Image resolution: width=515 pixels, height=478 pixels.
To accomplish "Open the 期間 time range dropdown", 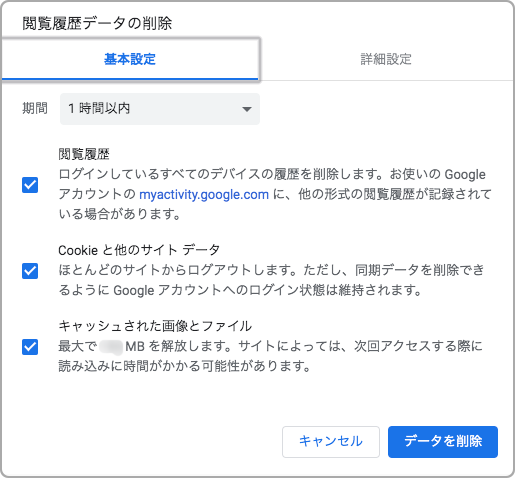I will tap(160, 109).
